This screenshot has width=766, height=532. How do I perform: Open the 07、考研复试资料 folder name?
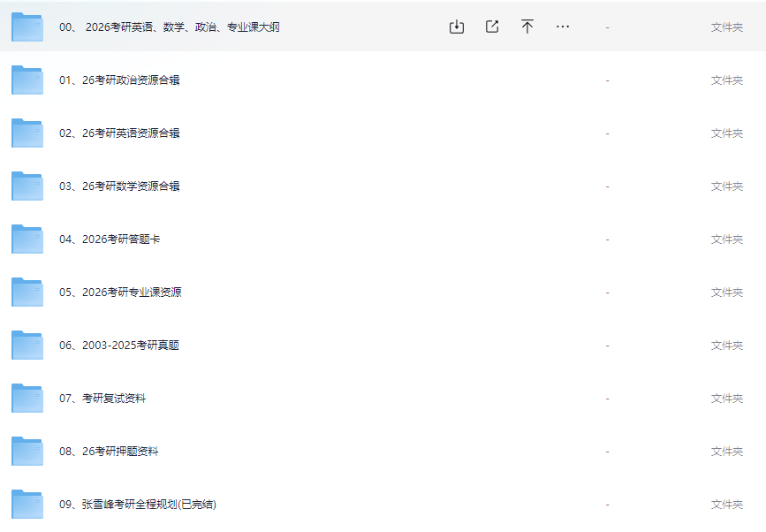[102, 399]
